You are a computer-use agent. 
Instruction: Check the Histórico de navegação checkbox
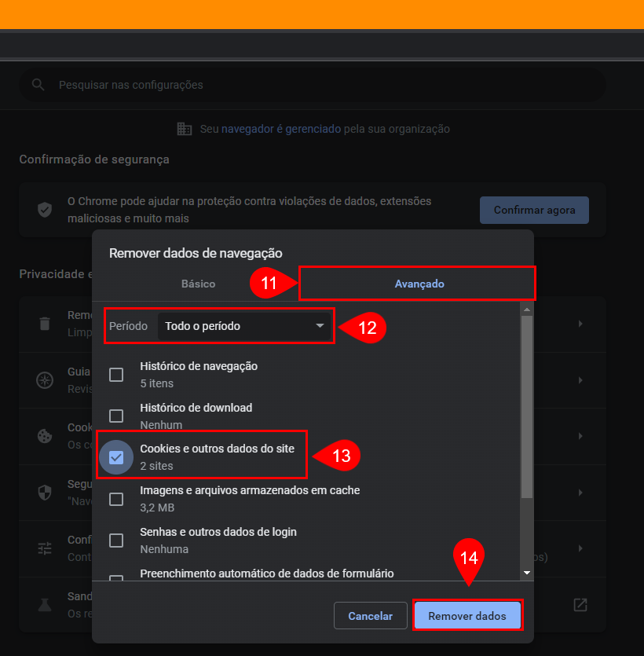116,375
